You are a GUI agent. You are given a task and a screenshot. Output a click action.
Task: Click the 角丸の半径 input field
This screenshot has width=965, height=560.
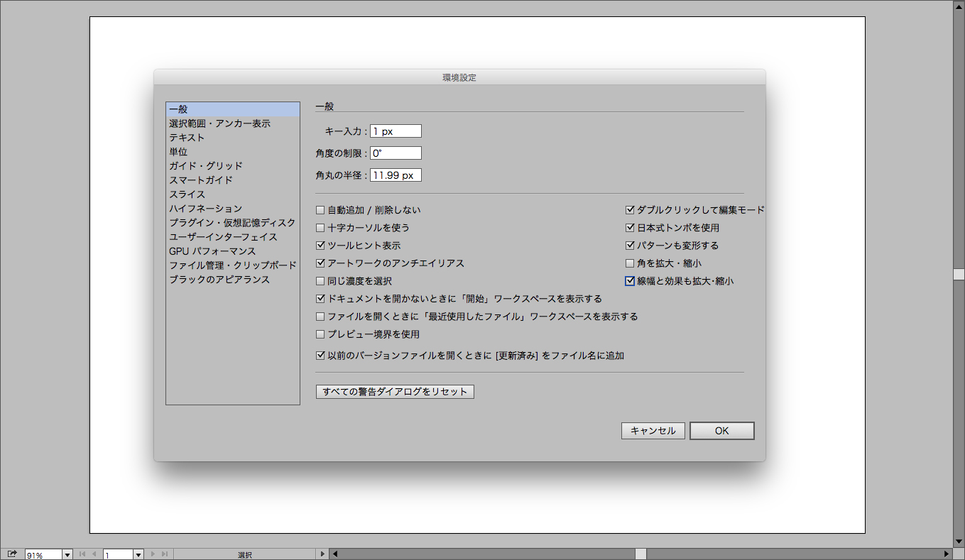(x=396, y=175)
